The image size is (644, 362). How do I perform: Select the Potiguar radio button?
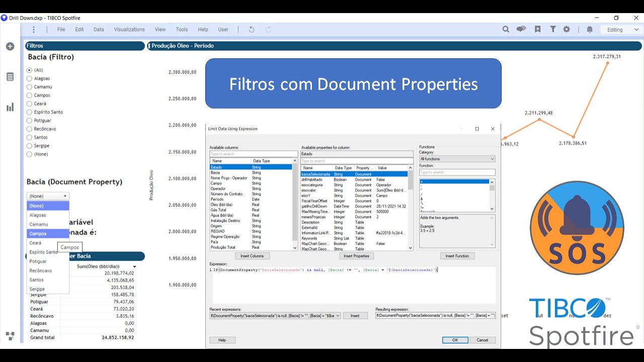tap(29, 121)
